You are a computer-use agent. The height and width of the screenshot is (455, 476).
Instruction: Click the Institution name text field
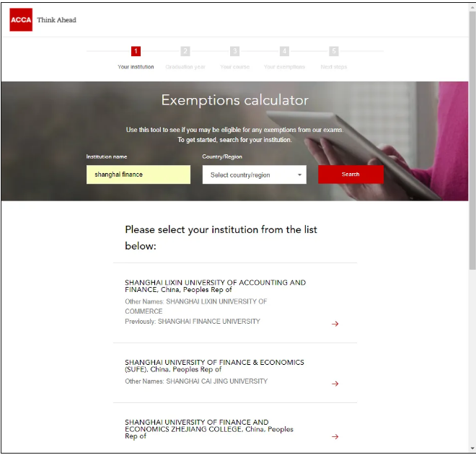[138, 175]
